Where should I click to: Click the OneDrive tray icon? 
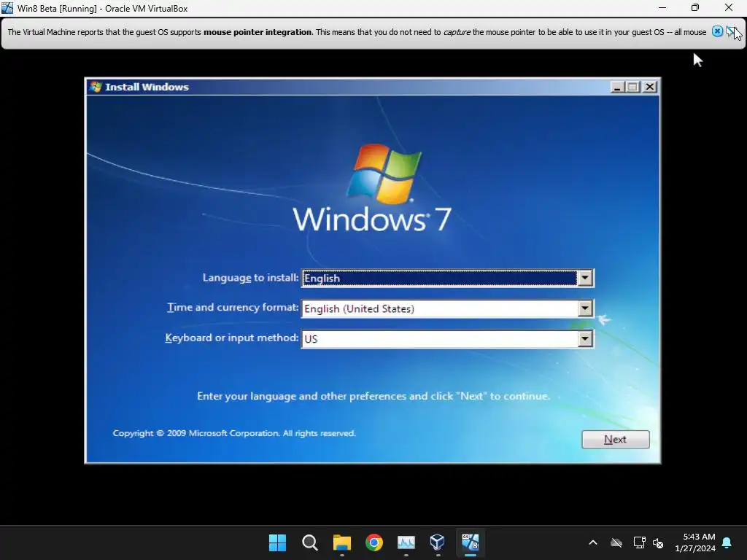point(616,542)
